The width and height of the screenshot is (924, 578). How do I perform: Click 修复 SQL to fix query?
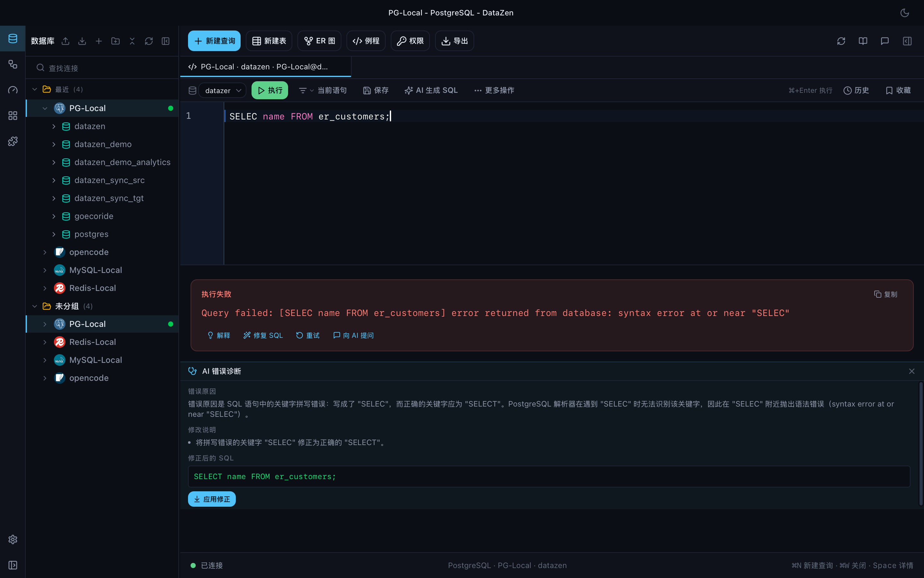263,335
